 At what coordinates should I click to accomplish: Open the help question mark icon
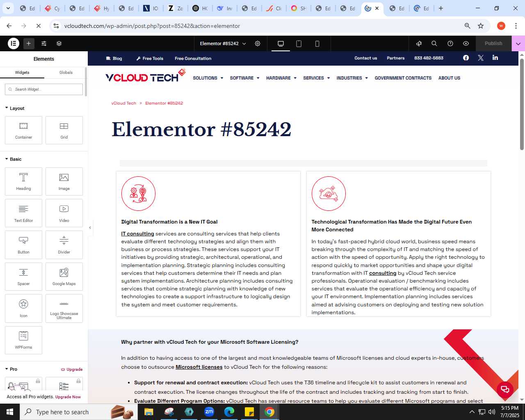pos(450,43)
